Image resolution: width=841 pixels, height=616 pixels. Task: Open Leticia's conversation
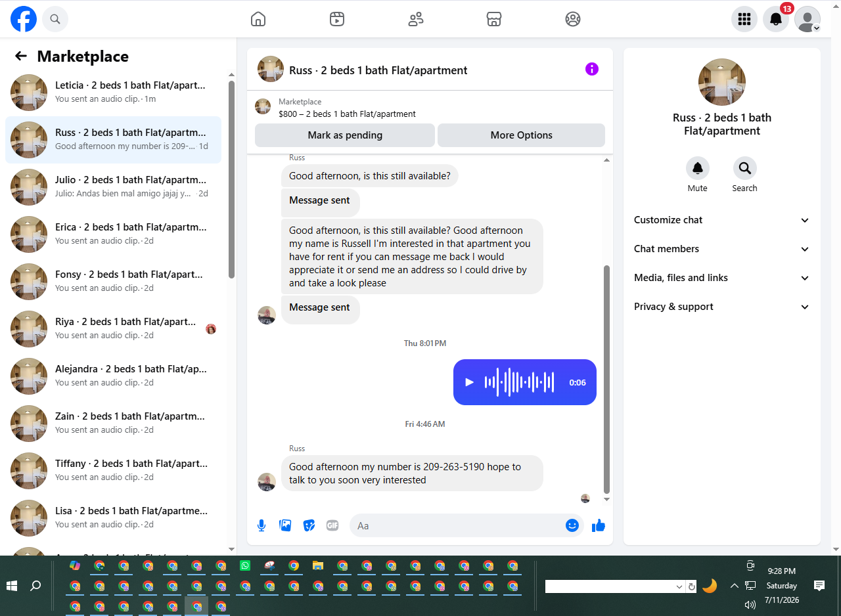tap(113, 92)
